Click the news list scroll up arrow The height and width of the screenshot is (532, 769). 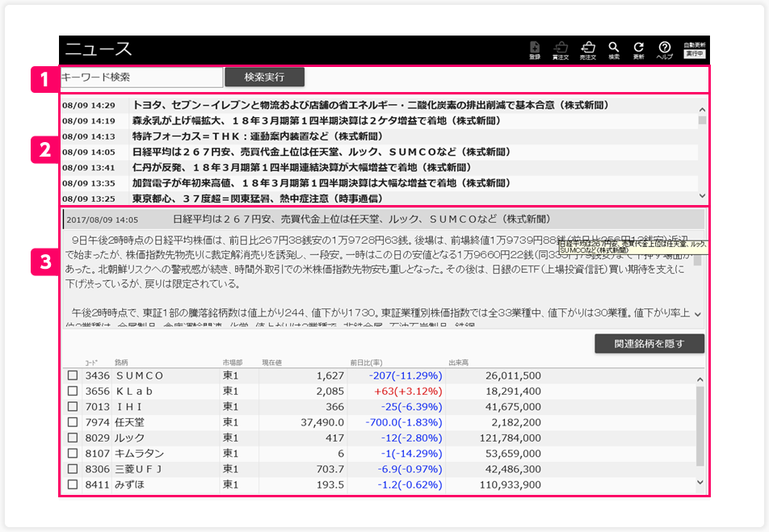(x=702, y=110)
